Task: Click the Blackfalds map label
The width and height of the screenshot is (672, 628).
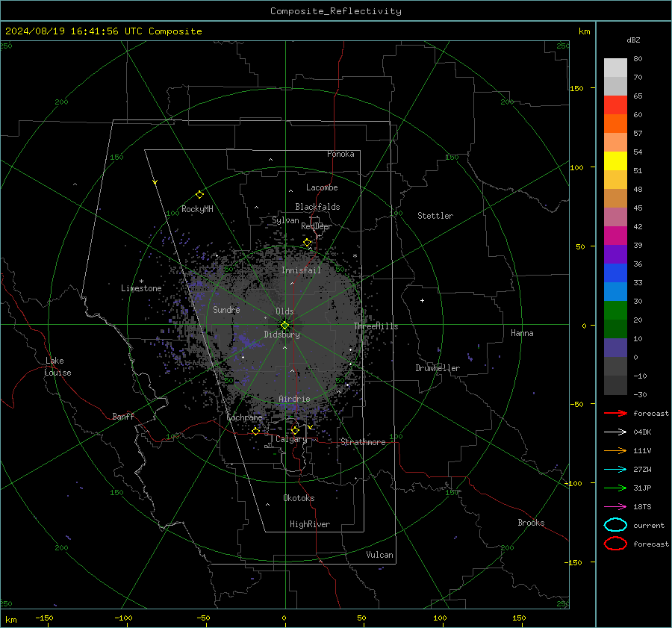Action: click(317, 207)
